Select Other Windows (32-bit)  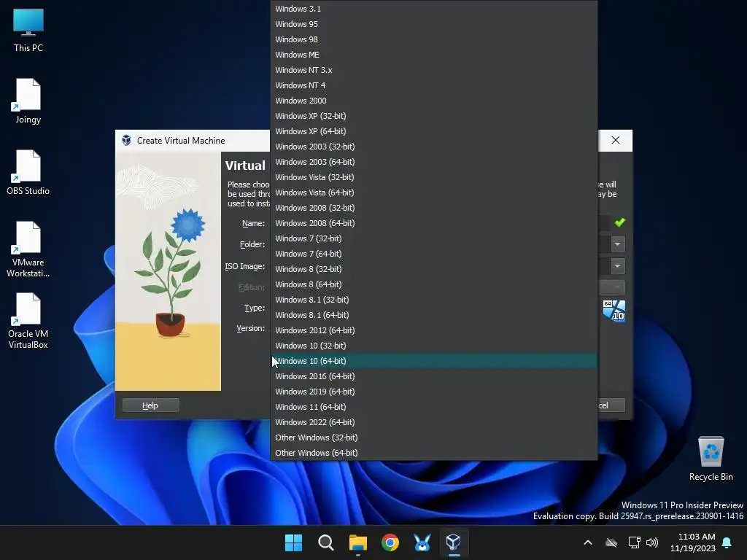pos(434,437)
